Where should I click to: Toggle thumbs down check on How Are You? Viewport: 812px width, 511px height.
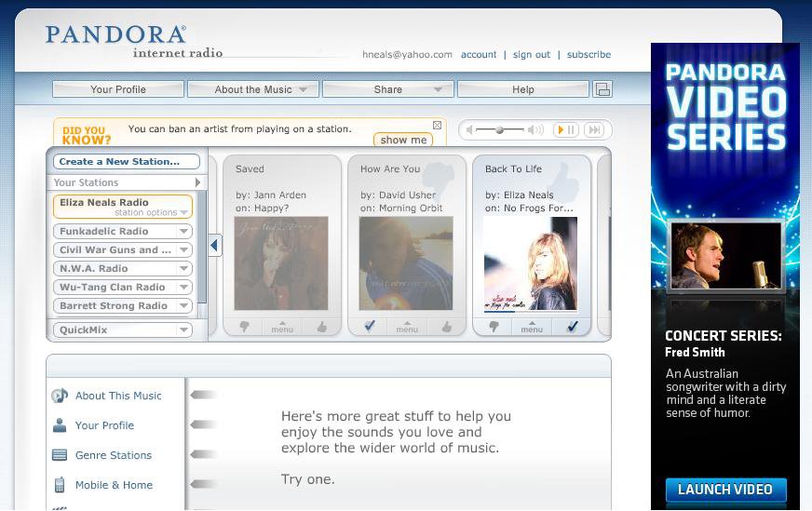tap(370, 326)
